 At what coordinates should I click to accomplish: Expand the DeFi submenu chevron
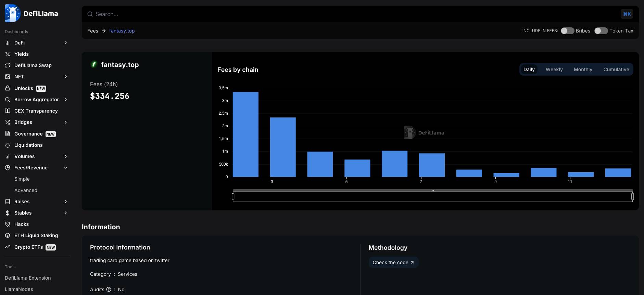point(66,43)
